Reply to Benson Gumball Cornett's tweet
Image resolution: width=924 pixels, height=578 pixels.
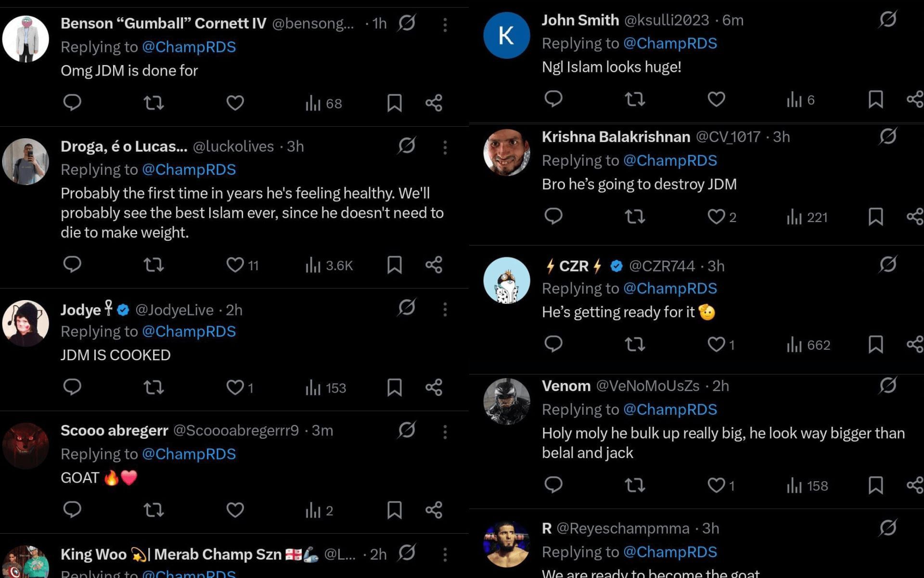pos(72,103)
